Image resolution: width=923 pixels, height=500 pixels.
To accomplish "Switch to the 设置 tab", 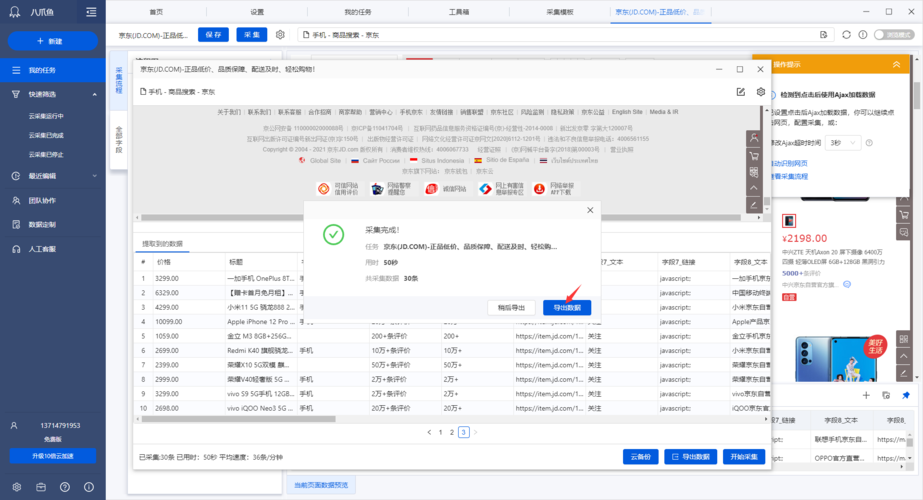I will pos(257,12).
